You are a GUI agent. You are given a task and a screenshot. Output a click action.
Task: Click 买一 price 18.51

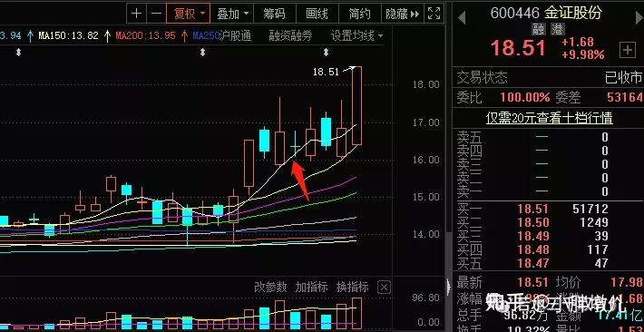click(532, 209)
